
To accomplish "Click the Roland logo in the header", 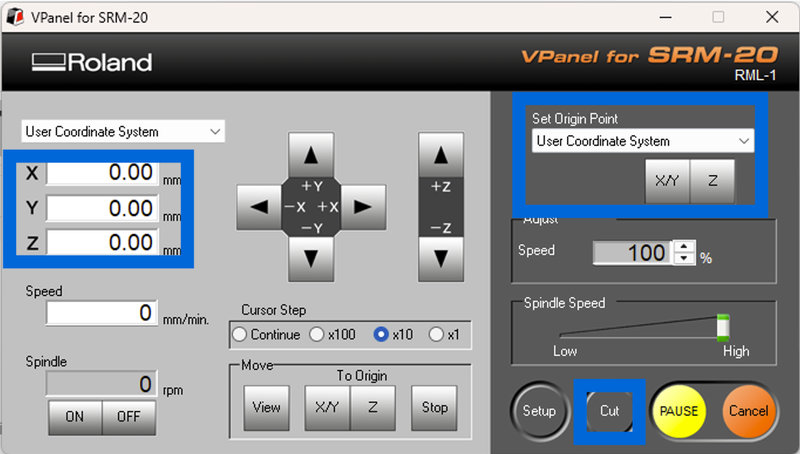I will [x=92, y=62].
